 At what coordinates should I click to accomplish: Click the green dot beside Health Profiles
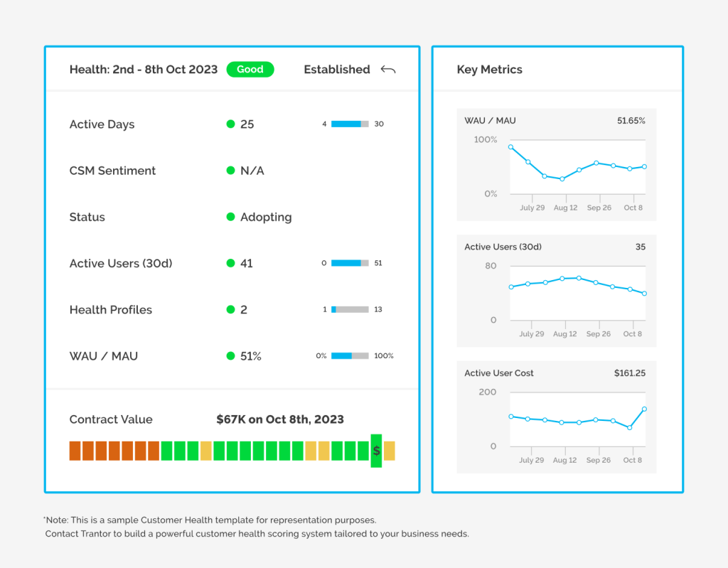[x=232, y=310]
